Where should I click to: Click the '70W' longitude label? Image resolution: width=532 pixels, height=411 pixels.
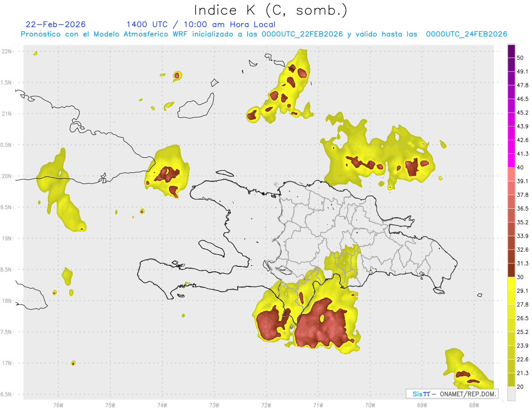point(370,405)
